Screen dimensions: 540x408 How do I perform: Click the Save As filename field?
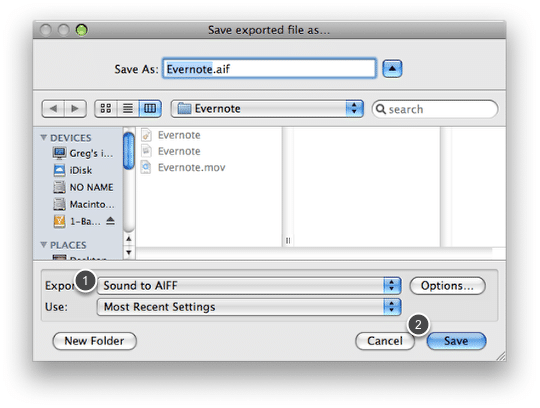coord(269,69)
